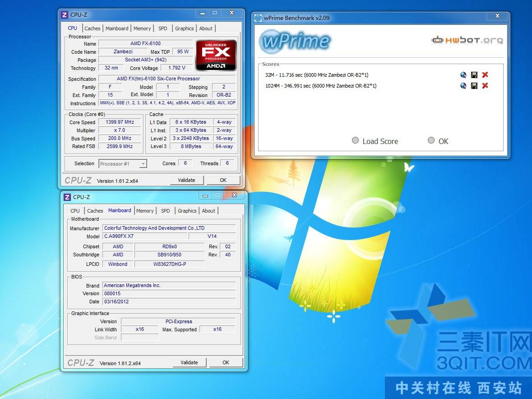
Task: Click the Max TDP 95 W value
Action: click(x=183, y=51)
